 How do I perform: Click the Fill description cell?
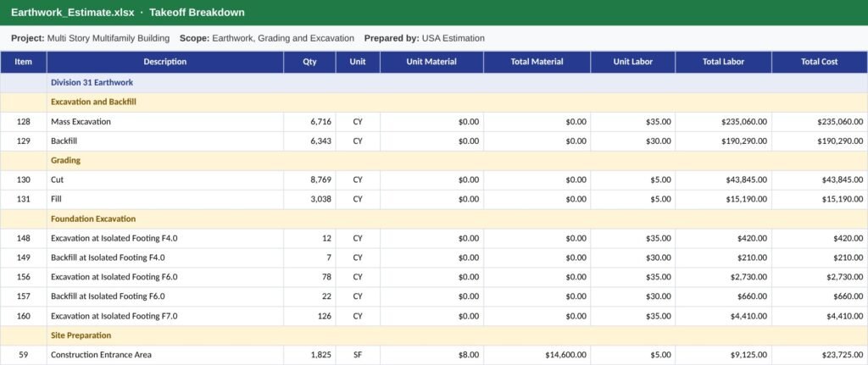click(165, 199)
